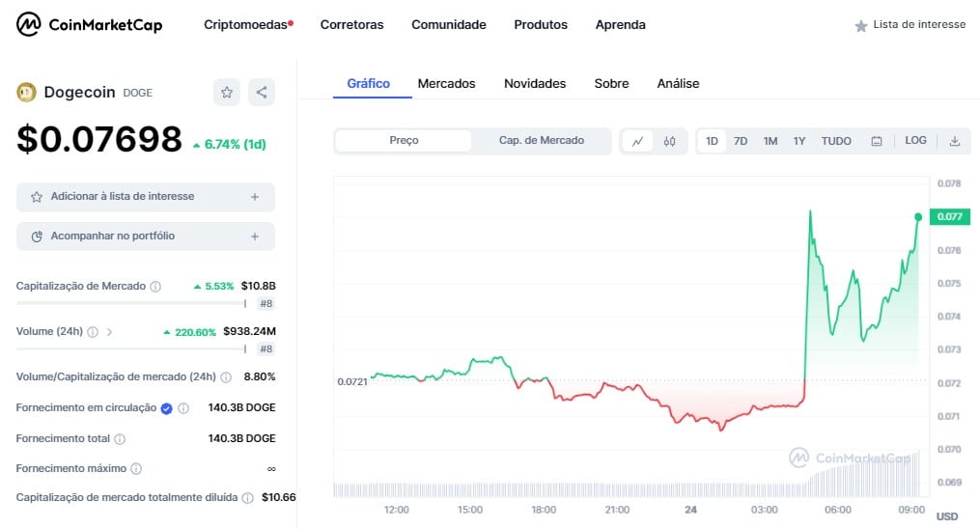Click the 140.3B DOGE circulating supply value
980x529 pixels.
[242, 407]
